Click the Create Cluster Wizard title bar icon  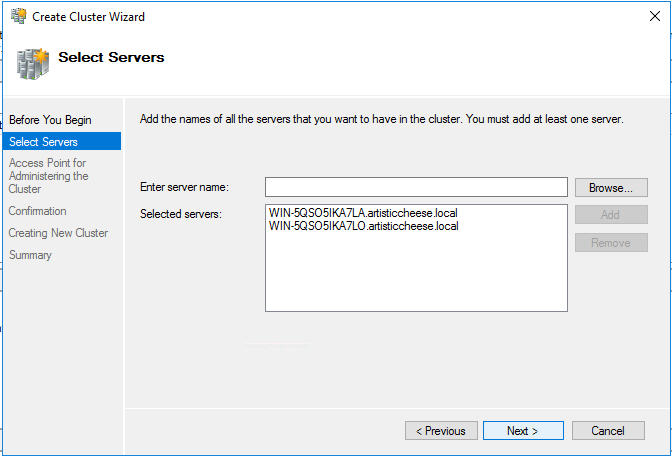(17, 15)
